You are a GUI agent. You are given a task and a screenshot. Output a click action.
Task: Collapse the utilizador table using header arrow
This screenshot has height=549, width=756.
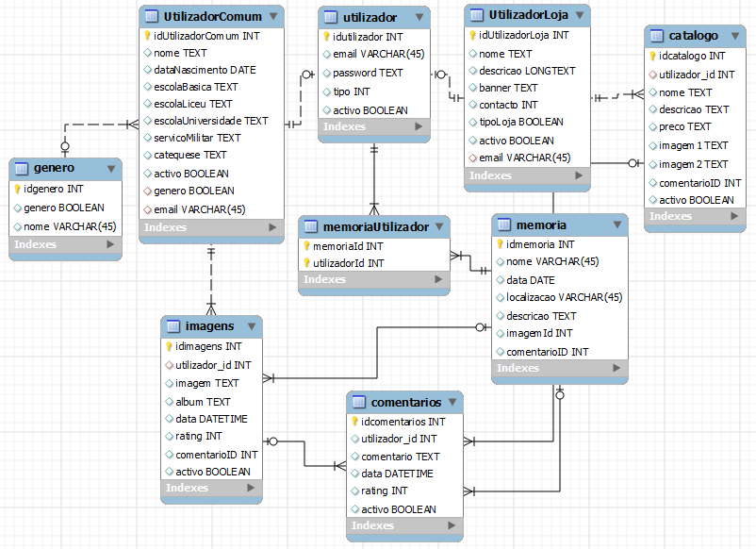tap(418, 17)
